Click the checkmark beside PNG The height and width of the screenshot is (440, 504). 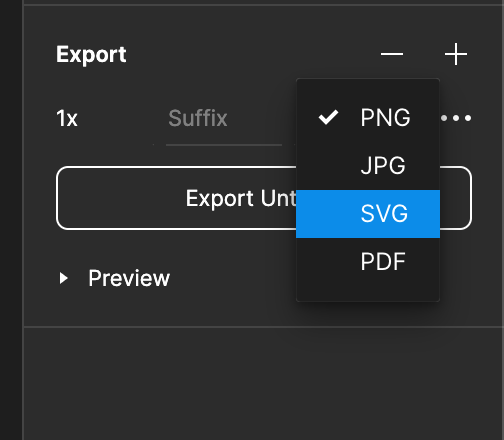click(328, 117)
